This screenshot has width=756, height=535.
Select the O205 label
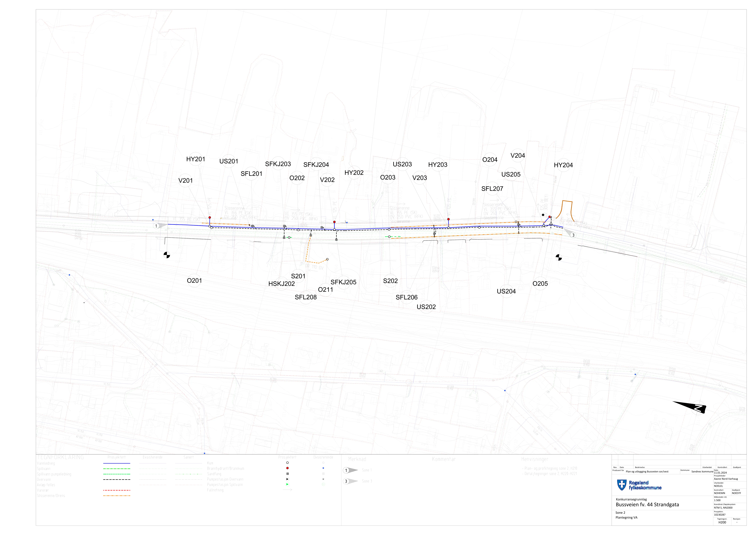(540, 284)
